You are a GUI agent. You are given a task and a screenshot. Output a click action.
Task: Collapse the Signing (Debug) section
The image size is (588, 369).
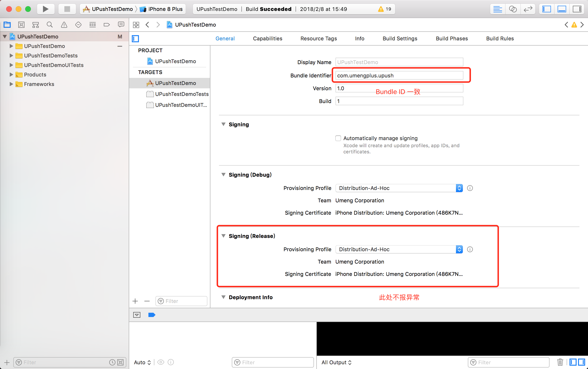pos(223,175)
